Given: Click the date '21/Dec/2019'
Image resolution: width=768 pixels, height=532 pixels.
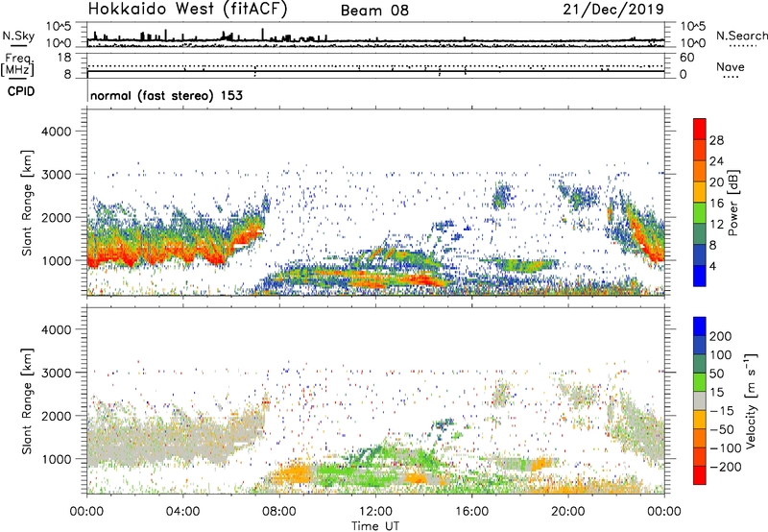Looking at the screenshot, I should pyautogui.click(x=613, y=9).
